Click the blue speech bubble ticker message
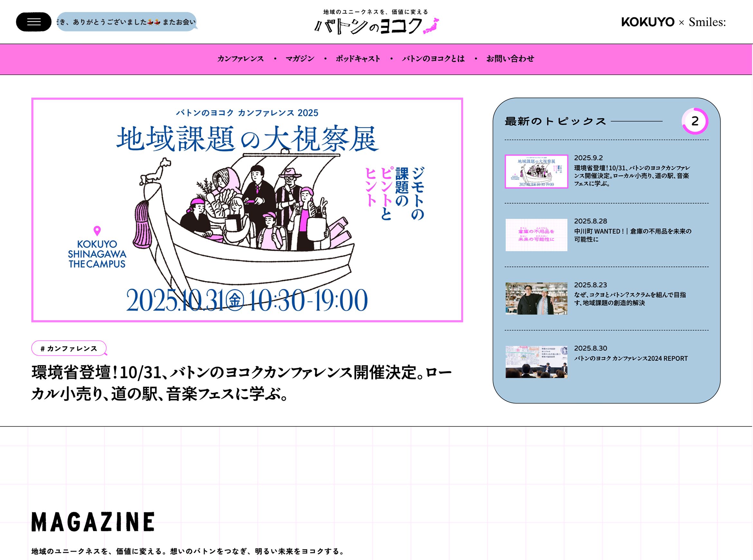The image size is (753, 560). (x=127, y=22)
